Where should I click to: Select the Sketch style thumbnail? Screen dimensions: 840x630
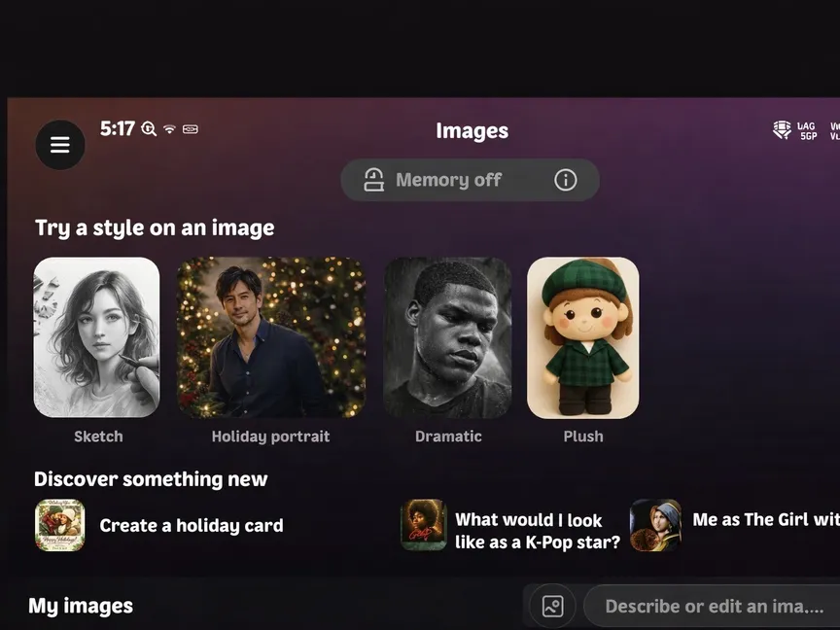[x=97, y=337]
